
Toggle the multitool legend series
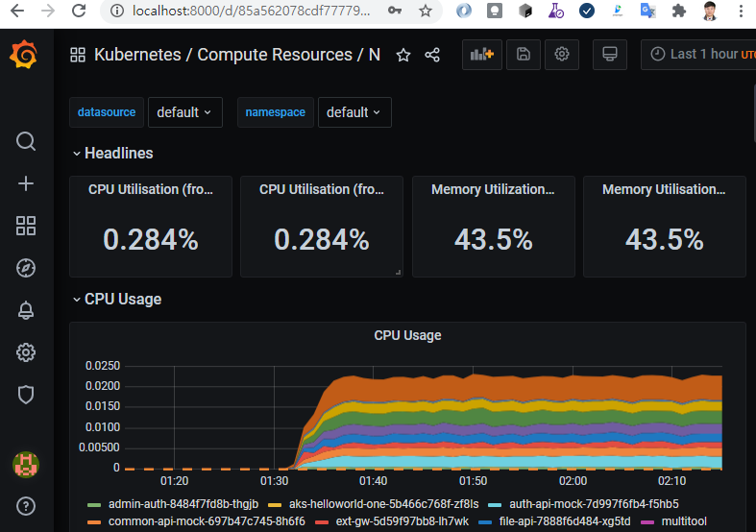[683, 521]
